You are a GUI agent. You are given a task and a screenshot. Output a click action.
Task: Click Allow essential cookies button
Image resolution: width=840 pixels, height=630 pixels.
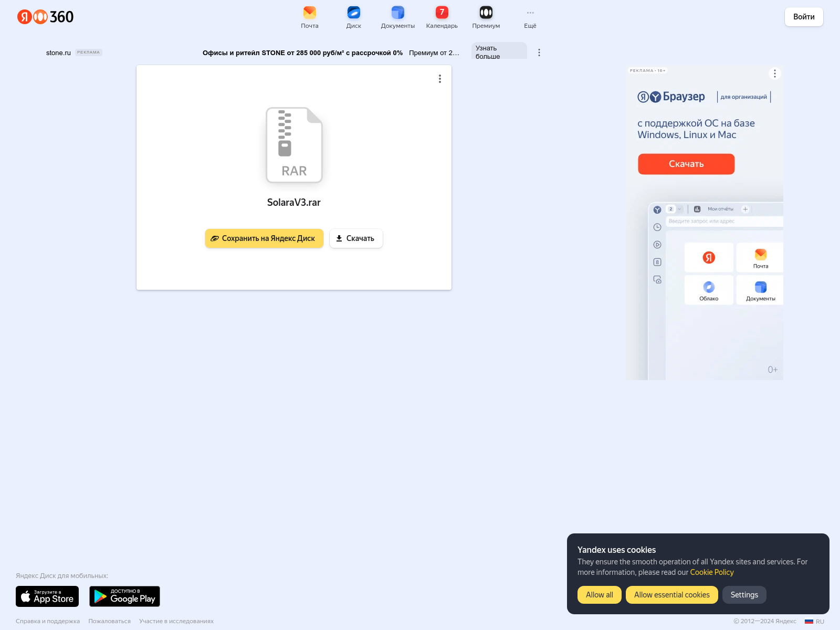coord(672,595)
